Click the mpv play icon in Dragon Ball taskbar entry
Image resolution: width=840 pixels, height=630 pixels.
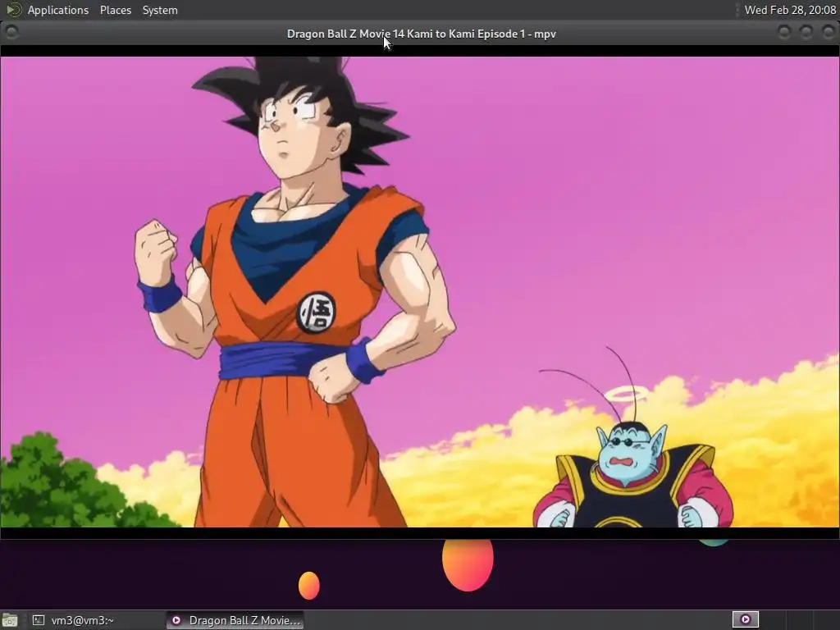(x=176, y=620)
